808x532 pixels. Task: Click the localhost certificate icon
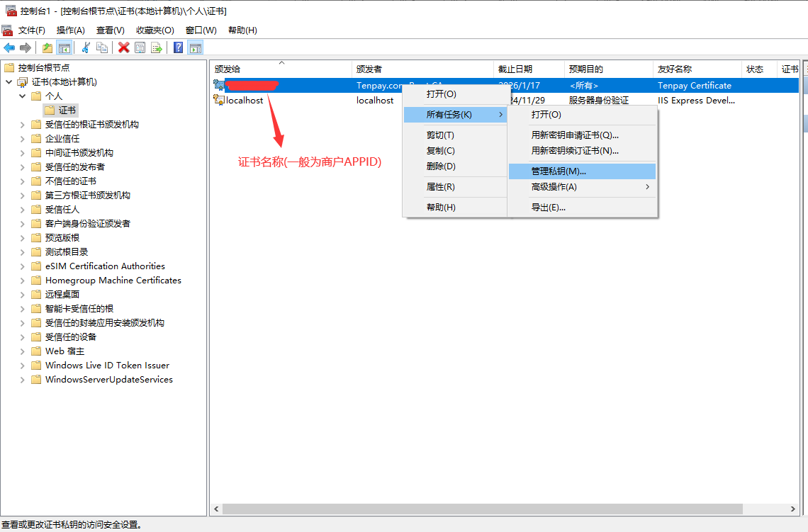(x=219, y=100)
